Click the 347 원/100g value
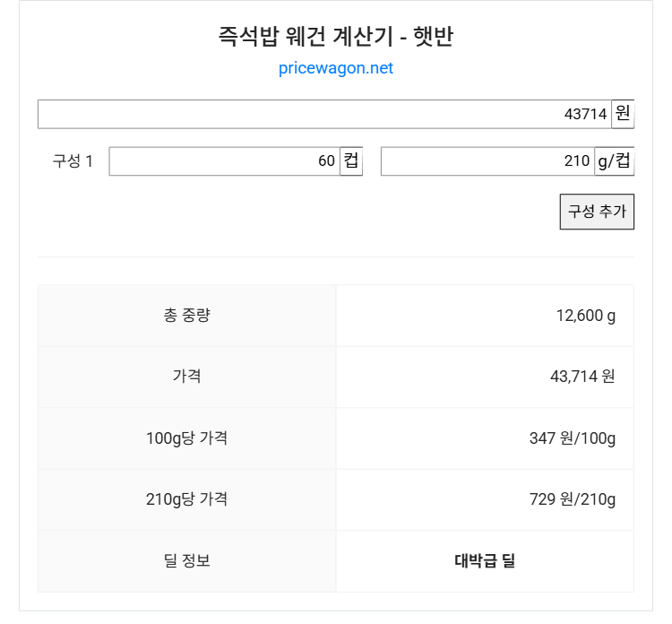 click(572, 438)
